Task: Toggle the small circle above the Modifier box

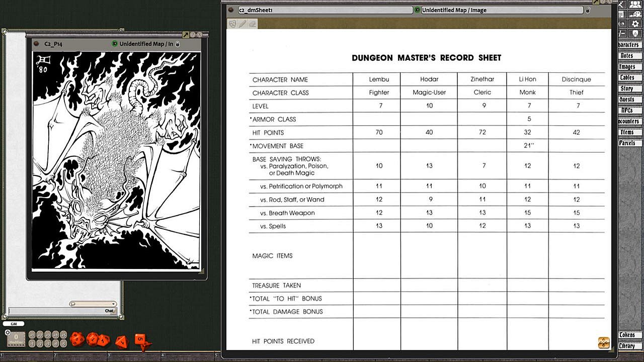Action: click(x=8, y=332)
